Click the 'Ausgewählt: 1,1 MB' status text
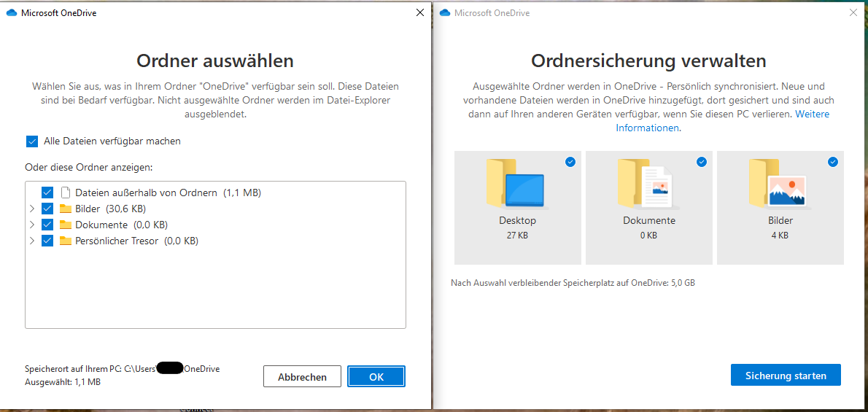This screenshot has width=868, height=412. pyautogui.click(x=63, y=382)
